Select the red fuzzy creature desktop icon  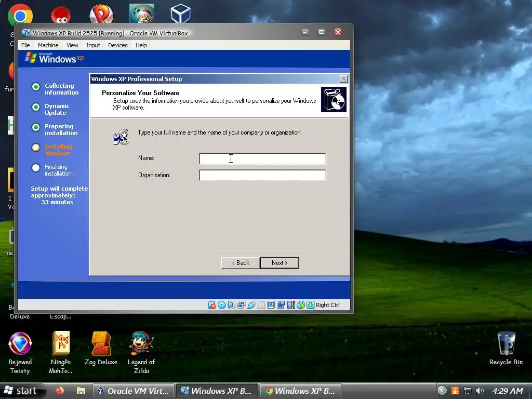tap(61, 15)
